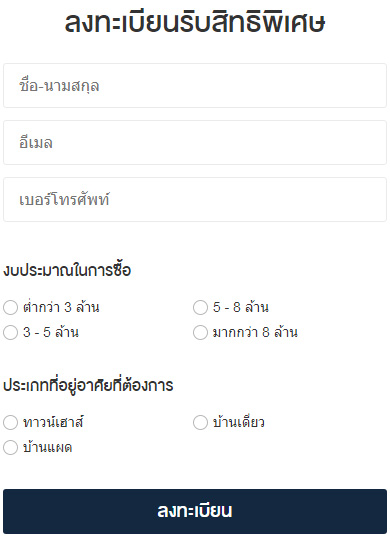Viewport: 390px width, 540px height.
Task: Click the มากกว่า 8 ล้าน label text
Action: (255, 332)
